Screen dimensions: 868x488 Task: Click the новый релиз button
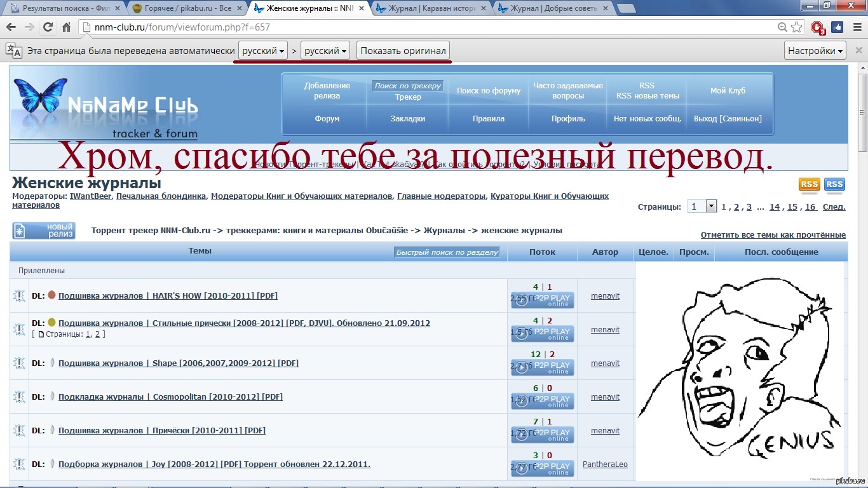coord(44,231)
